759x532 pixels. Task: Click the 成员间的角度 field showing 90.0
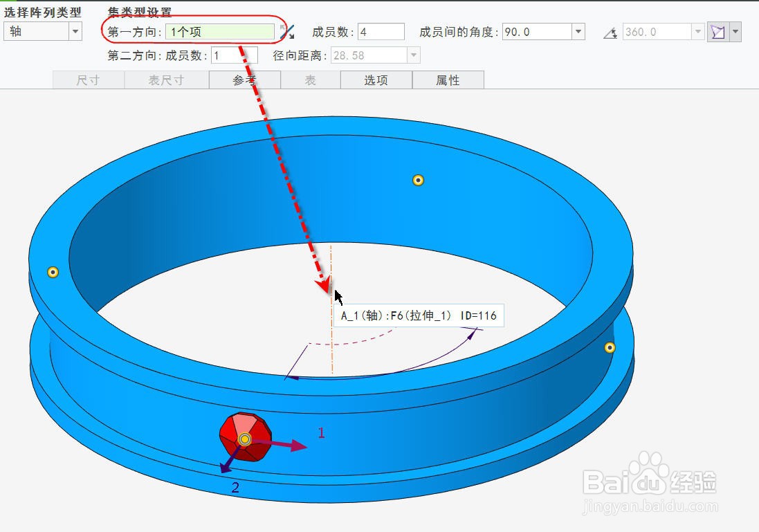pos(538,32)
